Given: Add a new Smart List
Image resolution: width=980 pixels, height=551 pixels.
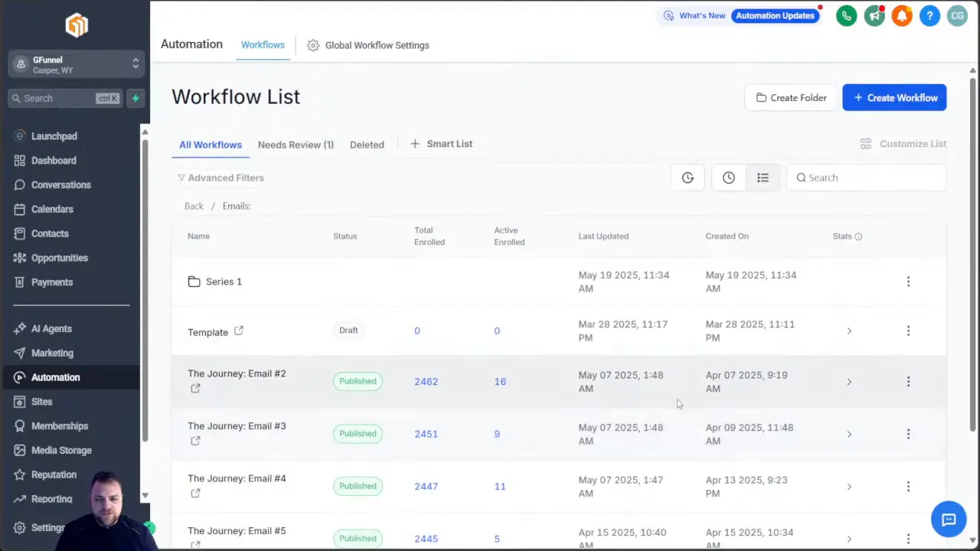Looking at the screenshot, I should (x=442, y=144).
